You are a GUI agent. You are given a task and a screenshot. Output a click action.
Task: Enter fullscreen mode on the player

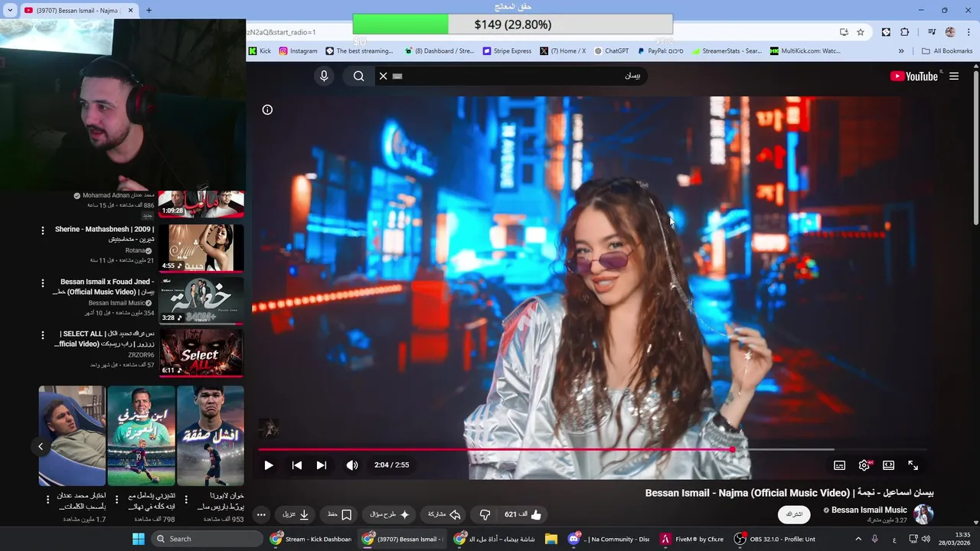913,465
